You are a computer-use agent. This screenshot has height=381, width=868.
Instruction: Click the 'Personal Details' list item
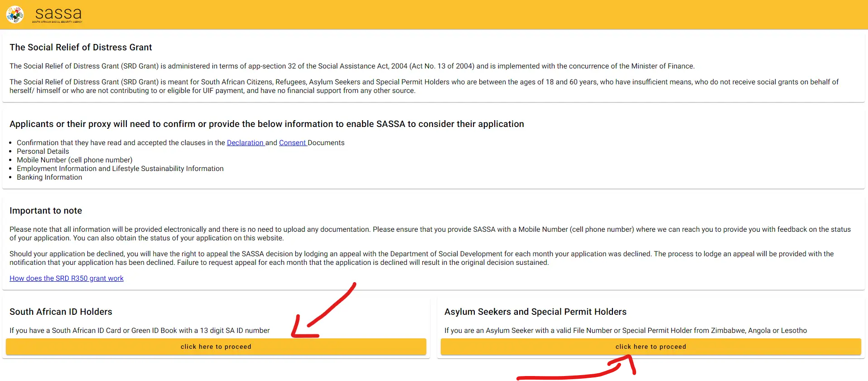(43, 151)
